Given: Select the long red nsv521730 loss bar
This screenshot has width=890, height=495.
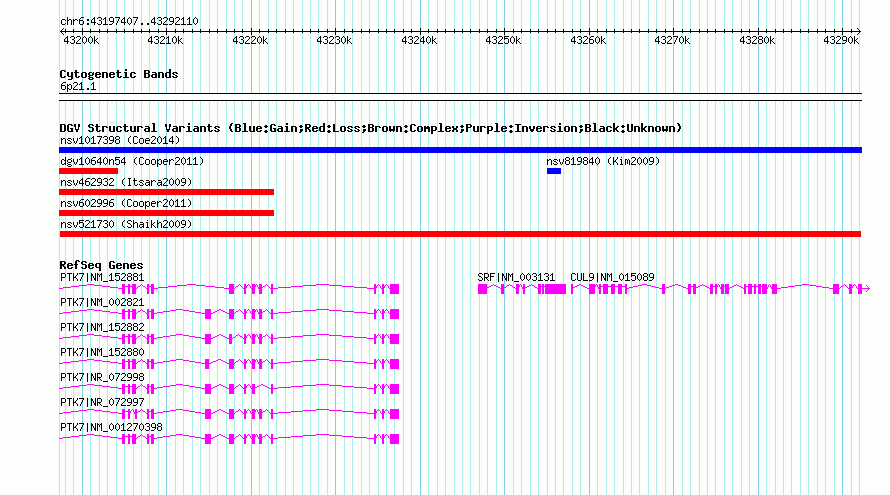Looking at the screenshot, I should point(460,234).
